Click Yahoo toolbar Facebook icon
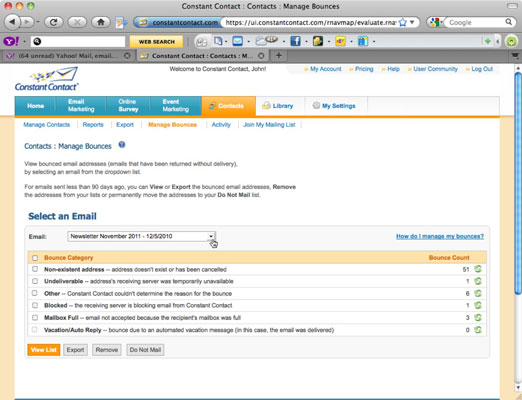The image size is (522, 400). pyautogui.click(x=295, y=41)
